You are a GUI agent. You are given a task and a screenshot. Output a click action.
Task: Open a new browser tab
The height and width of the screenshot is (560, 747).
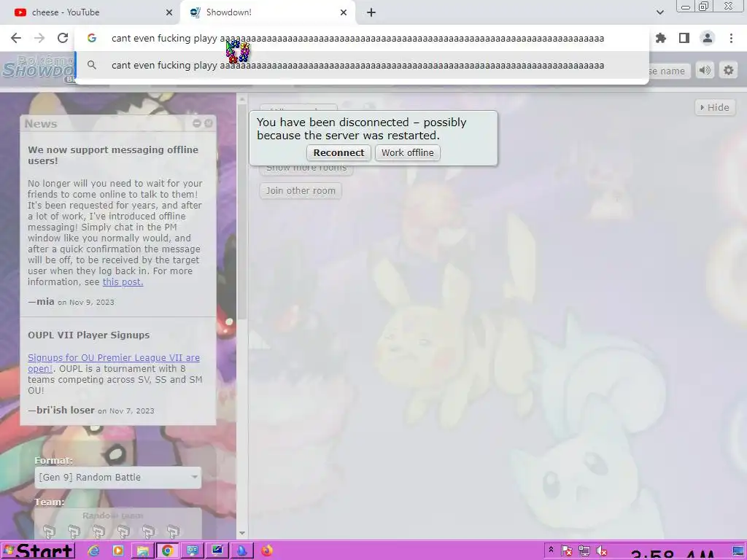[x=371, y=12]
